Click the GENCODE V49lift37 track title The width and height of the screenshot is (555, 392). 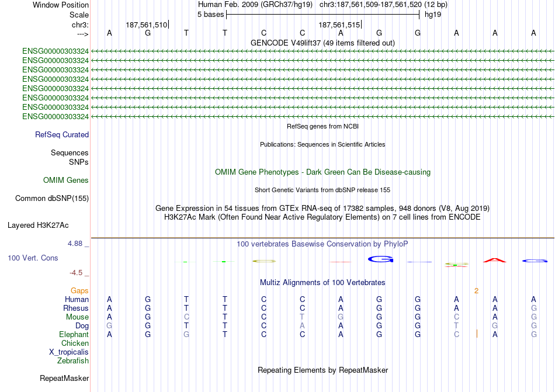click(x=322, y=43)
